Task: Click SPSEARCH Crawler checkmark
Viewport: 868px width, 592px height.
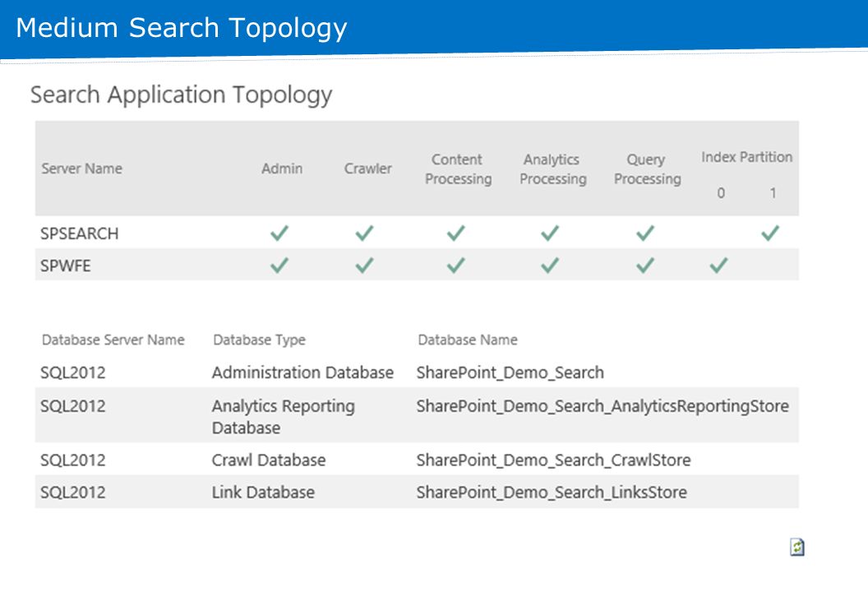Action: [365, 234]
